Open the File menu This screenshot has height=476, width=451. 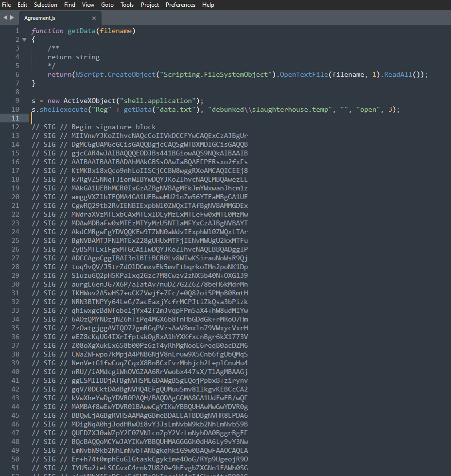tap(6, 5)
